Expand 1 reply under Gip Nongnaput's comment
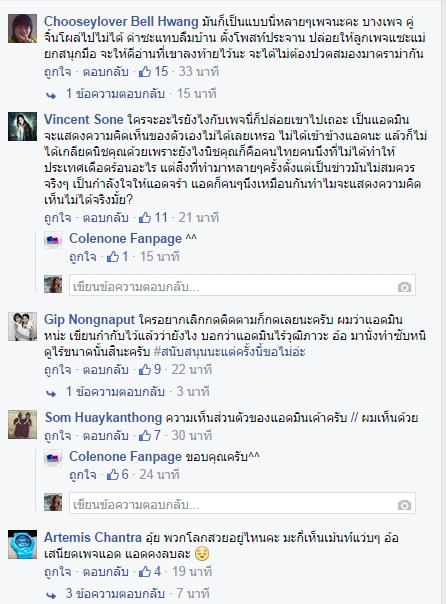 [x=115, y=391]
